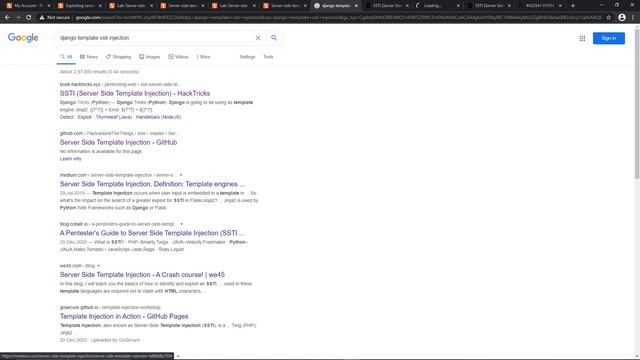The image size is (640, 360).
Task: Expand the More search filters
Action: [203, 57]
